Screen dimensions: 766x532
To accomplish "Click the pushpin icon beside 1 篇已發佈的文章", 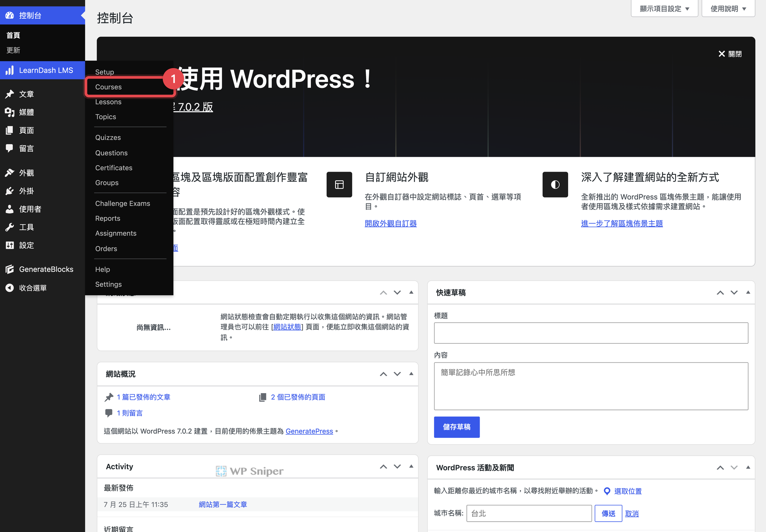I will click(x=109, y=397).
